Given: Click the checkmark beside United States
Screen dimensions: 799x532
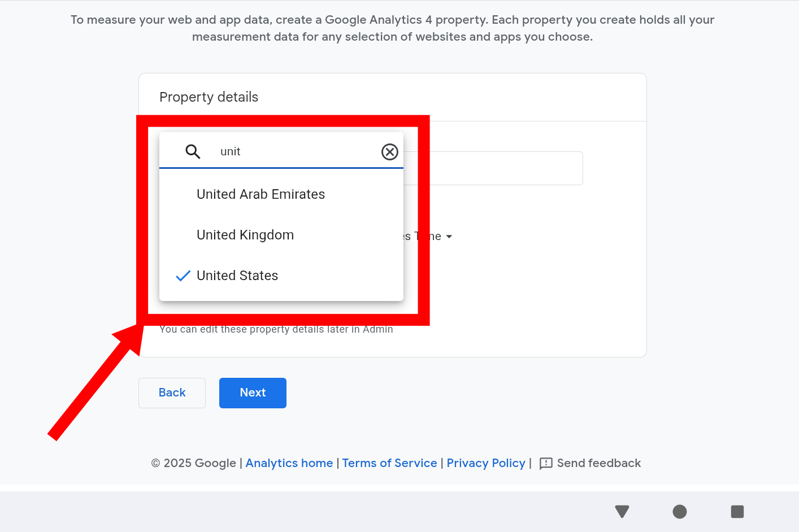Looking at the screenshot, I should (x=183, y=276).
